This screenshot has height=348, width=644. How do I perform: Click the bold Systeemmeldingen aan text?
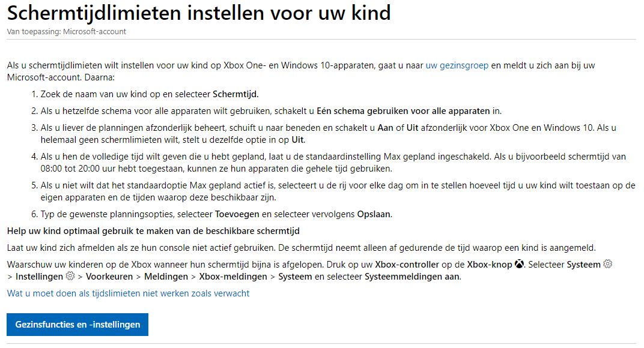tap(413, 277)
